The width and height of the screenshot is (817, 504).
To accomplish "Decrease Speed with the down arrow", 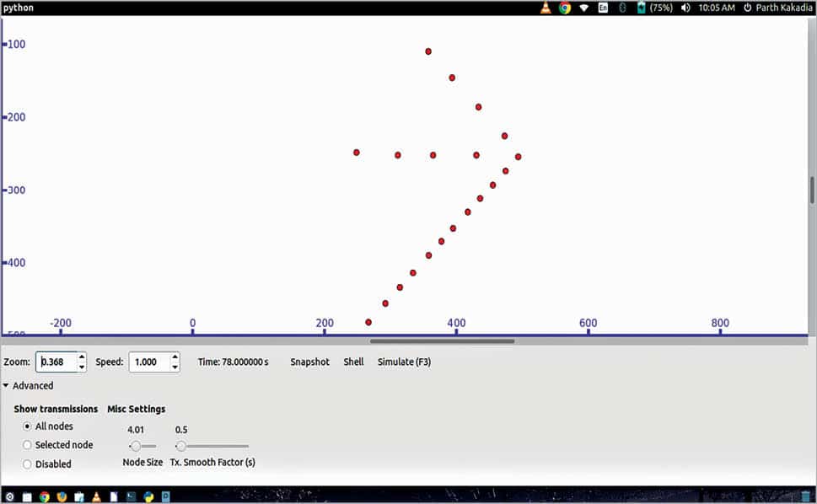I will 175,367.
